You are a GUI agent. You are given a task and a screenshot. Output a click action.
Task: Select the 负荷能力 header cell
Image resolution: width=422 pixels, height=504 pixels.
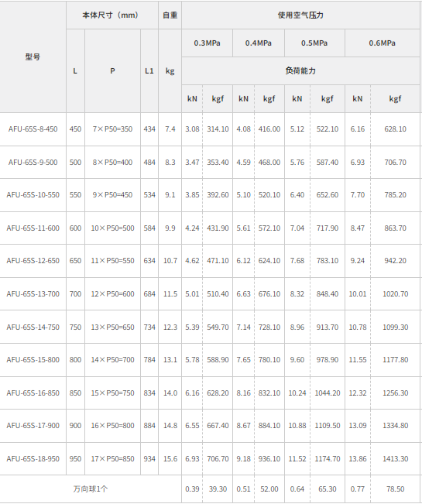pyautogui.click(x=300, y=71)
